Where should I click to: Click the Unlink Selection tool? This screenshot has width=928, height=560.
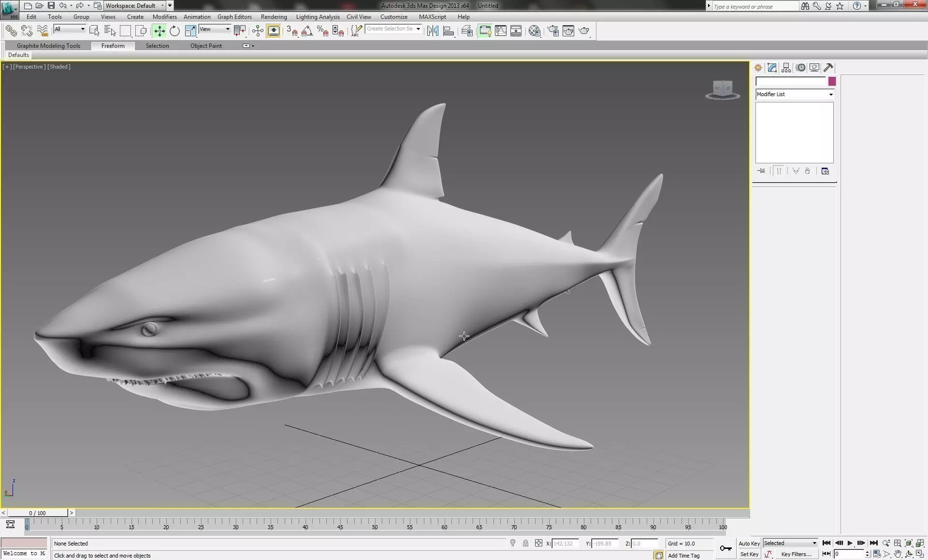(27, 31)
